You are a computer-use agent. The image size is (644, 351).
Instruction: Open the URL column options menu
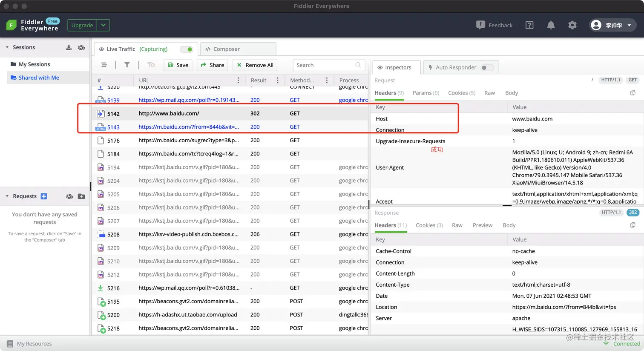coord(238,80)
